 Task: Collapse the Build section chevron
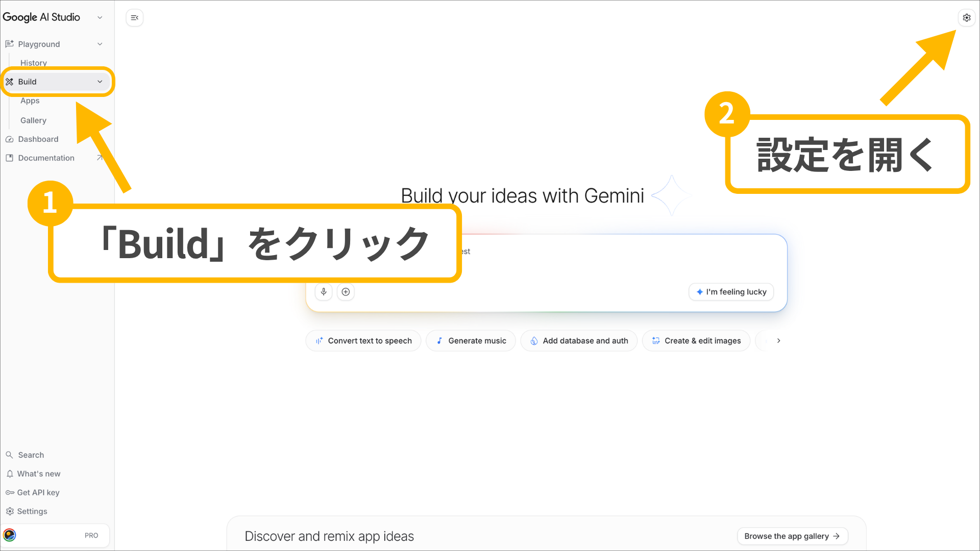tap(100, 82)
